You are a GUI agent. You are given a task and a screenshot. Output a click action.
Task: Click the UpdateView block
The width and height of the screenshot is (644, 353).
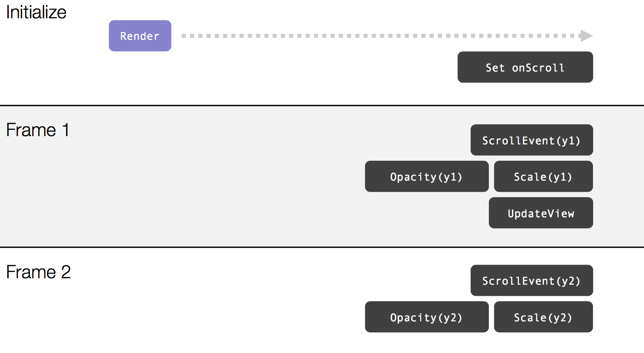coord(541,213)
